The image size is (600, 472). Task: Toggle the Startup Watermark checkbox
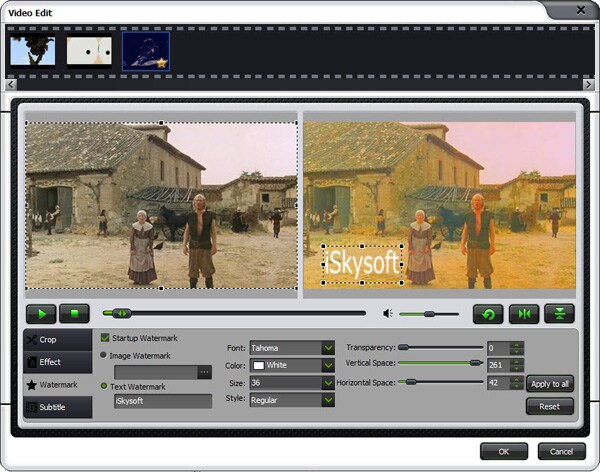[x=105, y=338]
